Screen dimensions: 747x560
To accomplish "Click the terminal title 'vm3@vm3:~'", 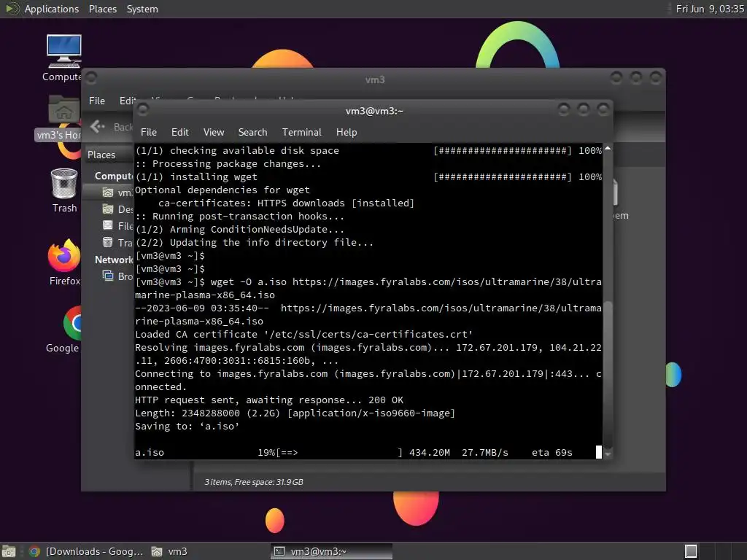I will [374, 111].
